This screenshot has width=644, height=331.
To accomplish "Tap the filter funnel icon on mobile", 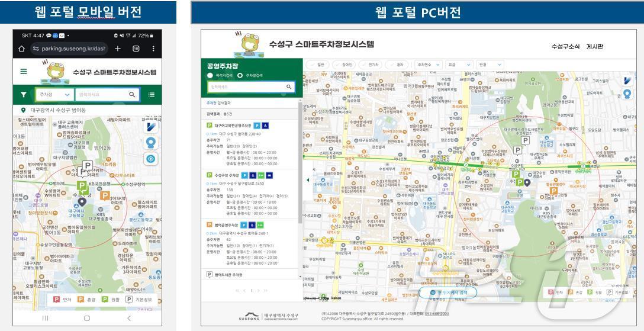I will point(24,94).
